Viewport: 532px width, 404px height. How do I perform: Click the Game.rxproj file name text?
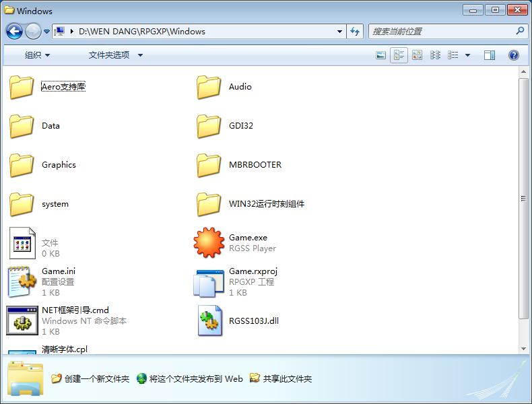253,271
